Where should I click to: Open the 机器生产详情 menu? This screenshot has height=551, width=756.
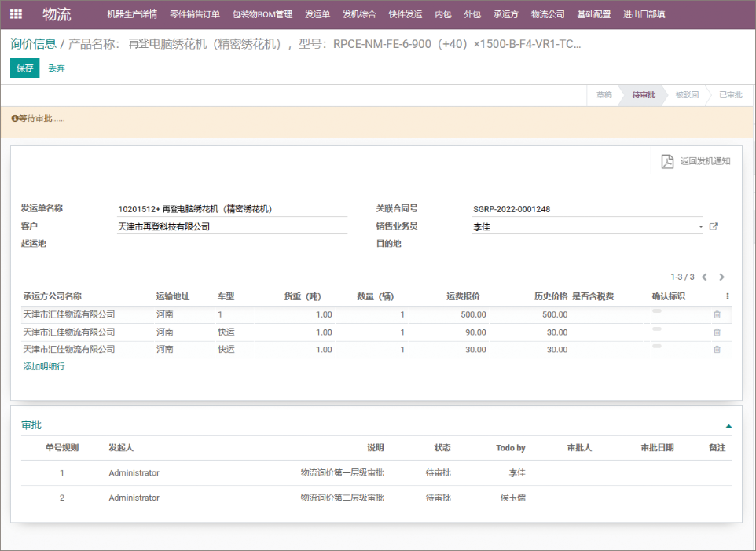pyautogui.click(x=132, y=14)
